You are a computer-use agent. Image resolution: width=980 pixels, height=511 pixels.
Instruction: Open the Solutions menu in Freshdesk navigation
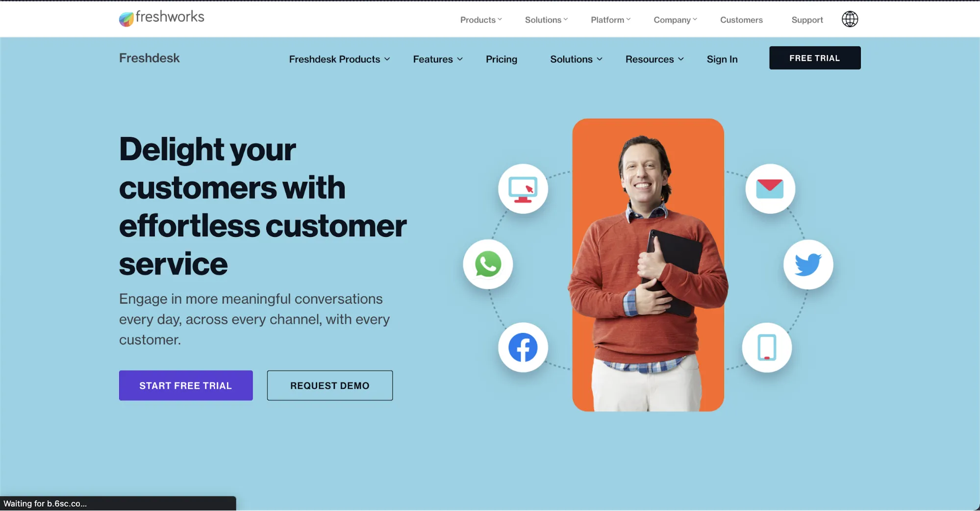(576, 59)
